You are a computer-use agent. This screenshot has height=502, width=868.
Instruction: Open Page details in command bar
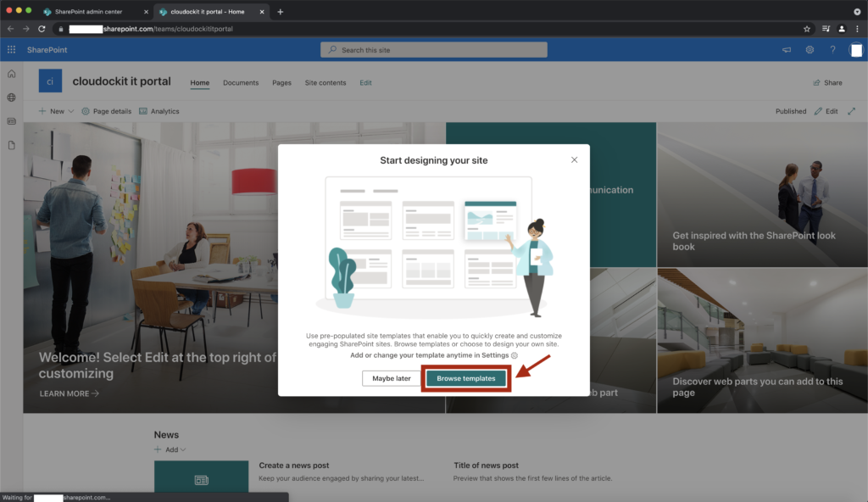point(106,111)
